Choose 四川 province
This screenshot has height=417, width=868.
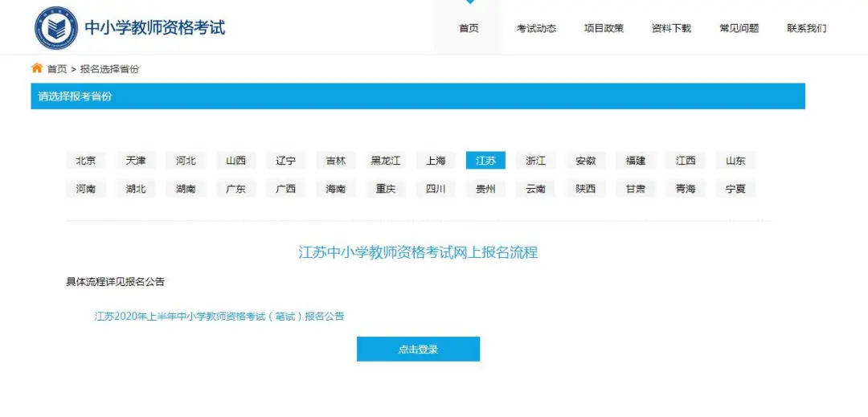click(x=436, y=189)
